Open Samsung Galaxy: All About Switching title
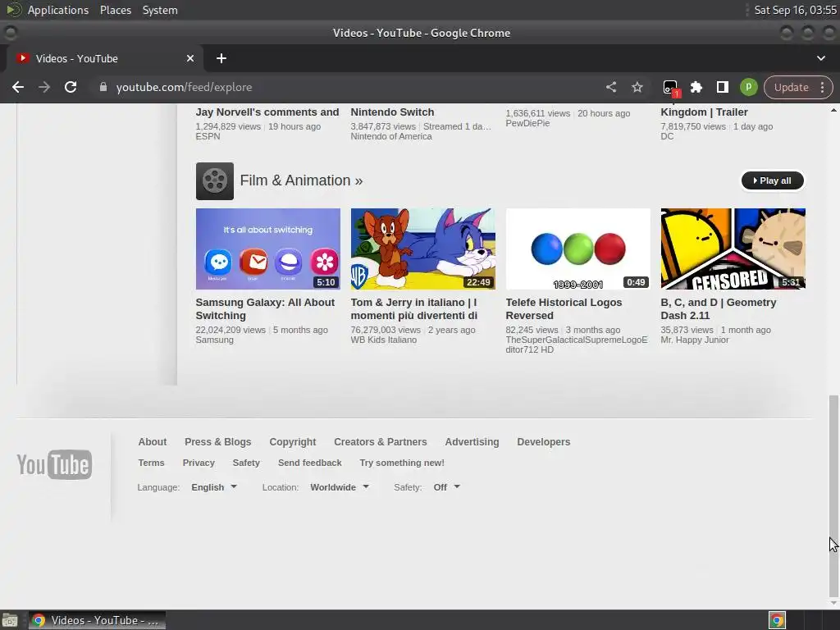This screenshot has height=630, width=840. click(x=265, y=308)
